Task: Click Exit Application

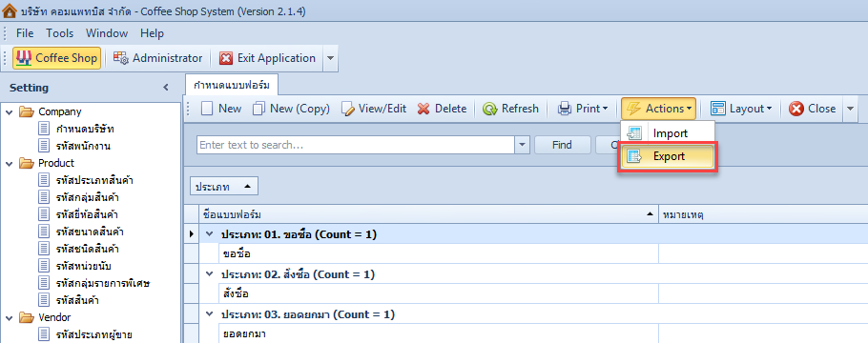Action: 268,58
